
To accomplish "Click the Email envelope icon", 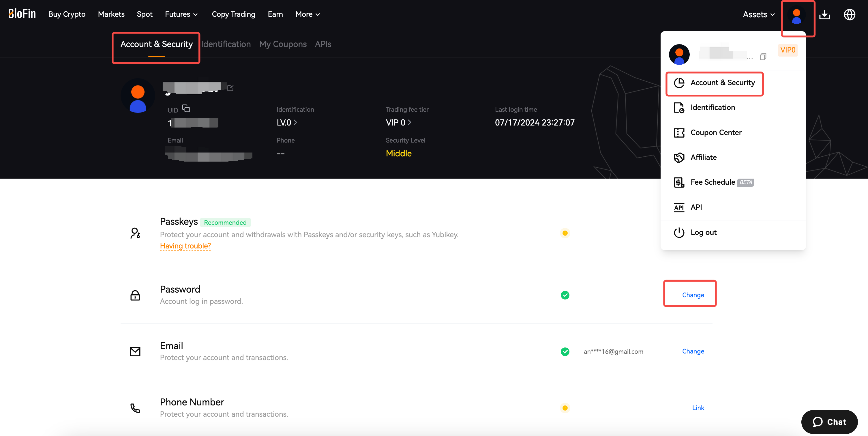I will point(135,351).
